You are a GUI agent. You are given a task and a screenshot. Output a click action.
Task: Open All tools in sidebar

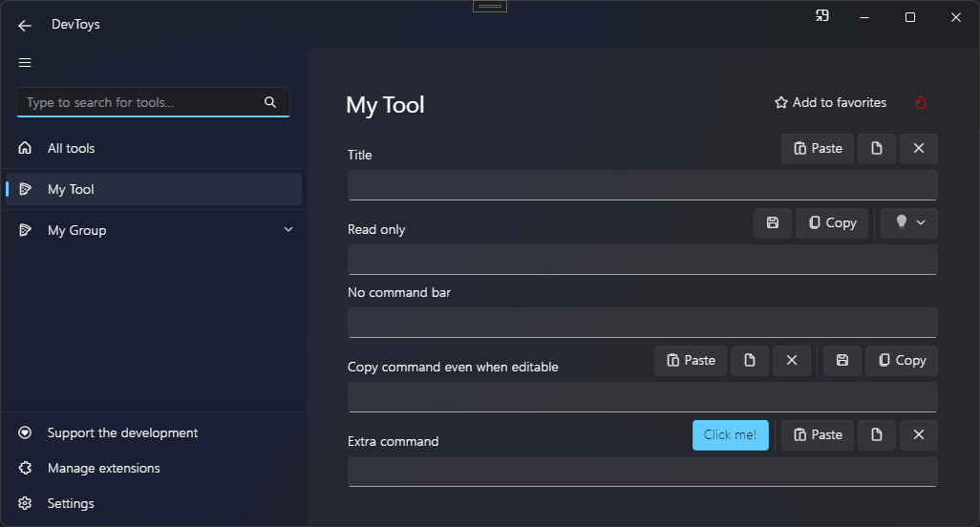(x=154, y=148)
